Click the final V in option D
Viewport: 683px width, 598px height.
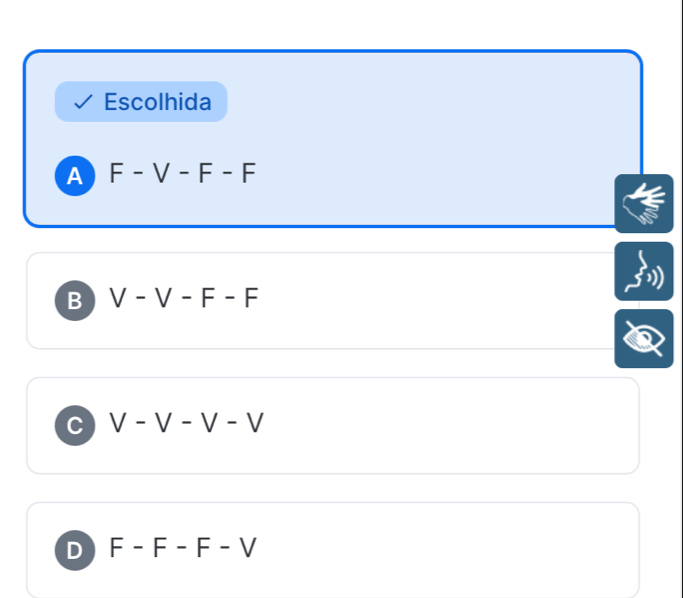pyautogui.click(x=247, y=548)
